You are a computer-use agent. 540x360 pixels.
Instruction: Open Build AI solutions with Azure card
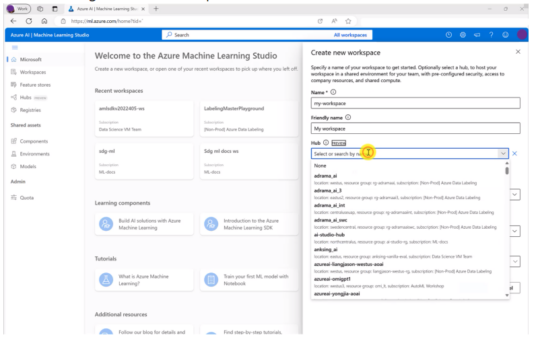144,224
